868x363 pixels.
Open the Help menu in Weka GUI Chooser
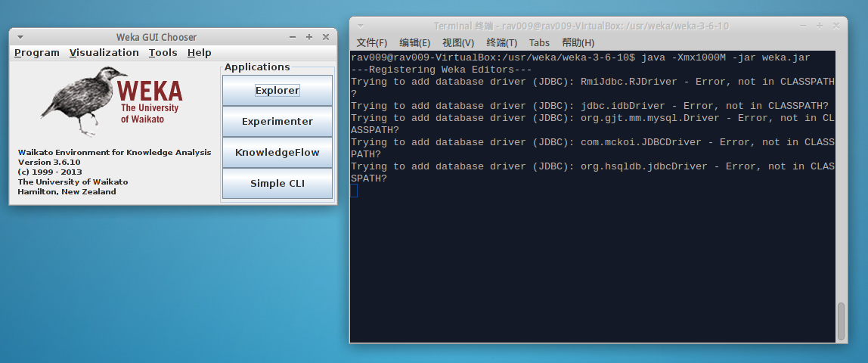click(x=200, y=53)
